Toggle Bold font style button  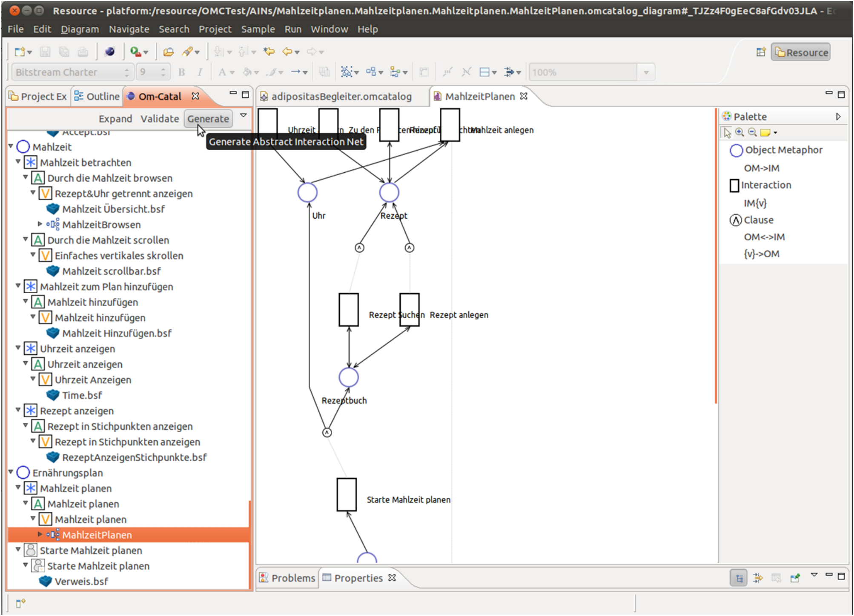click(182, 72)
